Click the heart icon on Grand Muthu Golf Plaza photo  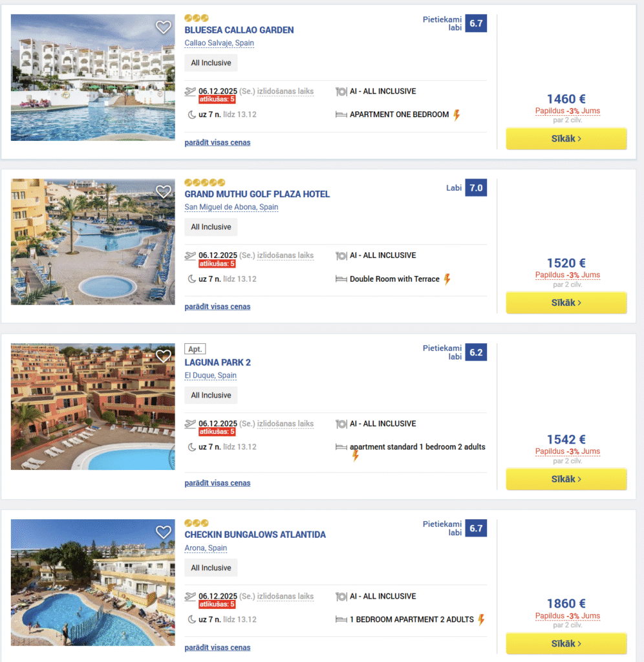(x=163, y=191)
